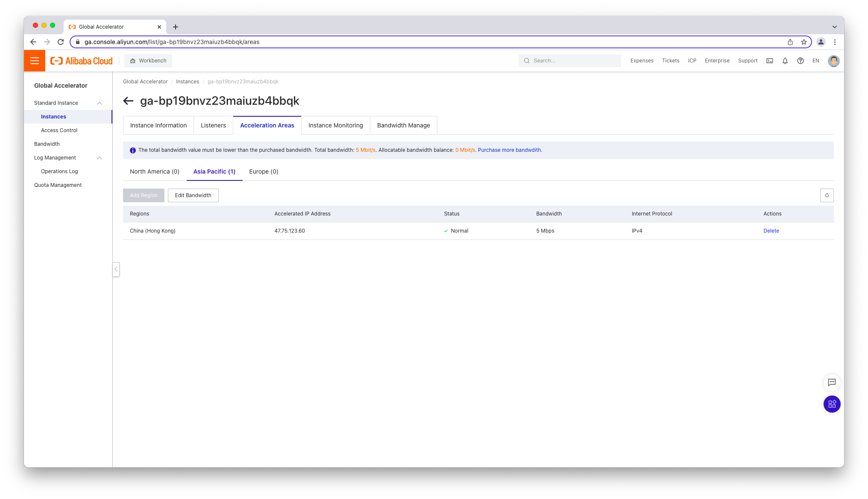Screen dimensions: 868x499
Task: Open the Cloud Shell terminal icon
Action: coord(770,61)
